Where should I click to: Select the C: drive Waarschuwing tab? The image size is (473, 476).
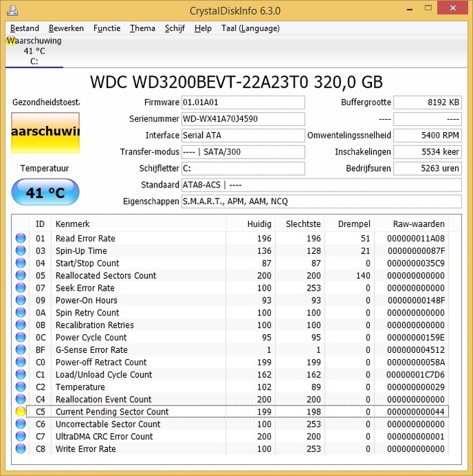[35, 51]
